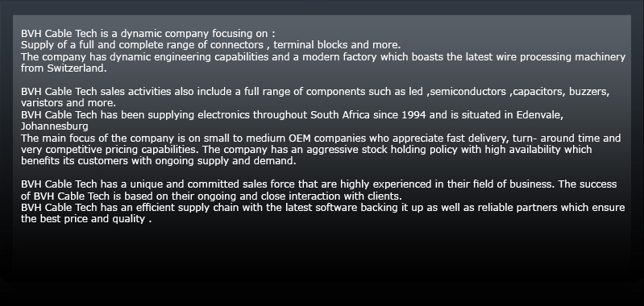Click the line about small to medium OEM companies

[x=321, y=138]
